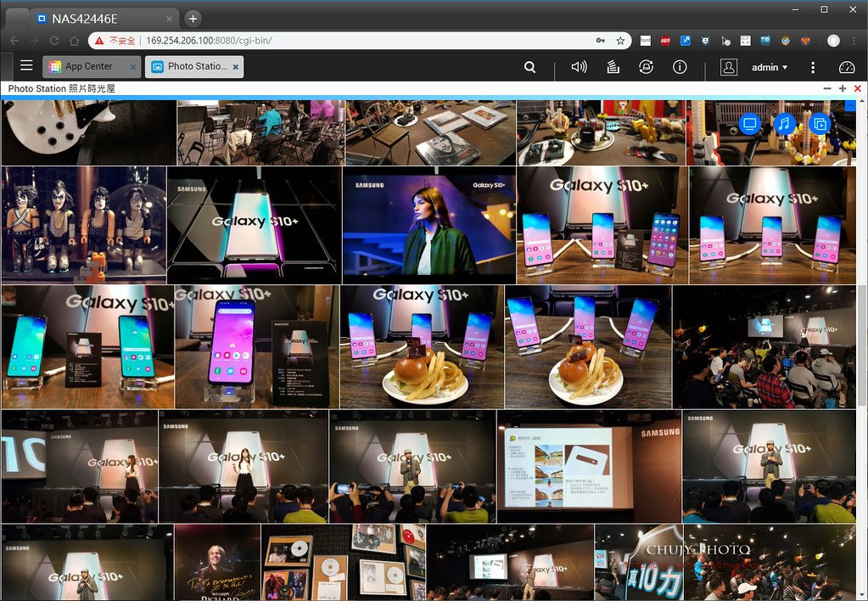
Task: Switch to the App Center tab
Action: coord(88,66)
